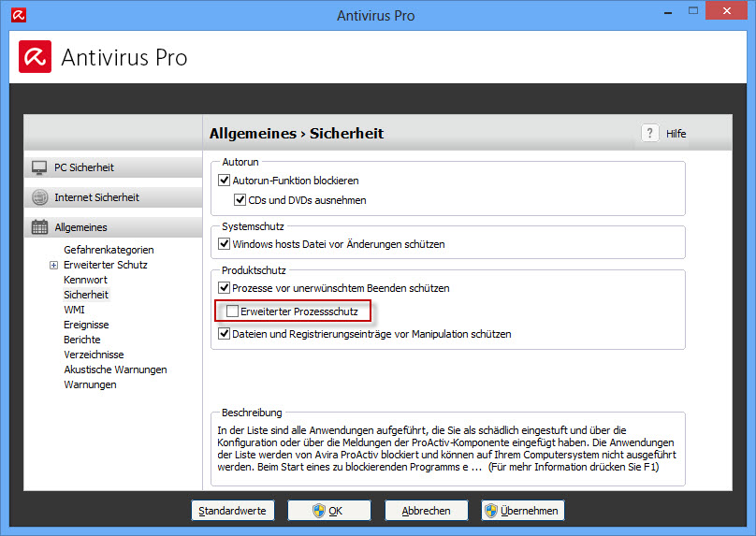This screenshot has height=536, width=756.
Task: Toggle Dateien und Registrierungseinträge schützen checkbox
Action: 225,334
